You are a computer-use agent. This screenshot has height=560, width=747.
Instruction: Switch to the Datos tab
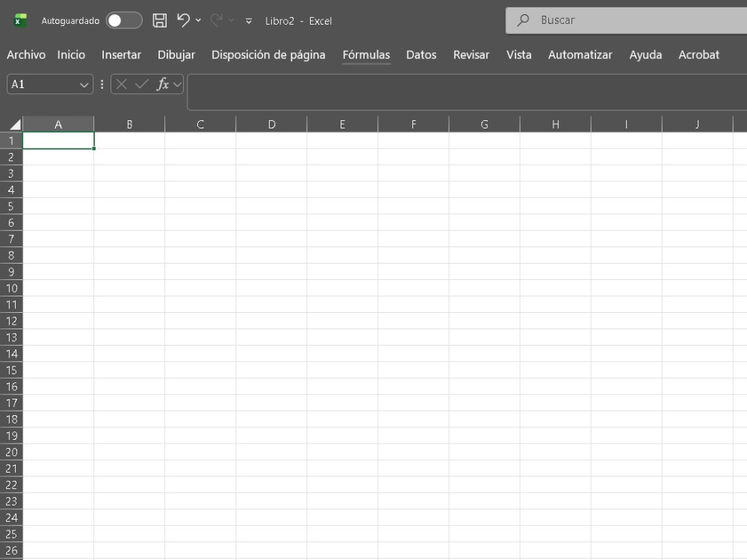421,55
